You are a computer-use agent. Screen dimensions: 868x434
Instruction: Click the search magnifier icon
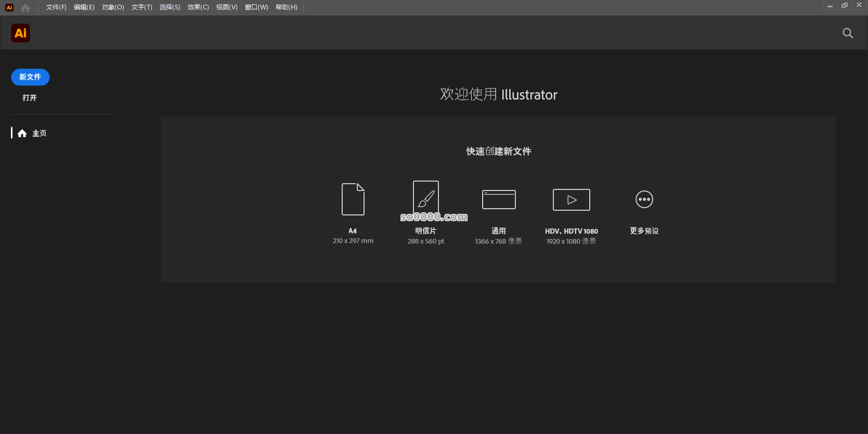(x=848, y=33)
